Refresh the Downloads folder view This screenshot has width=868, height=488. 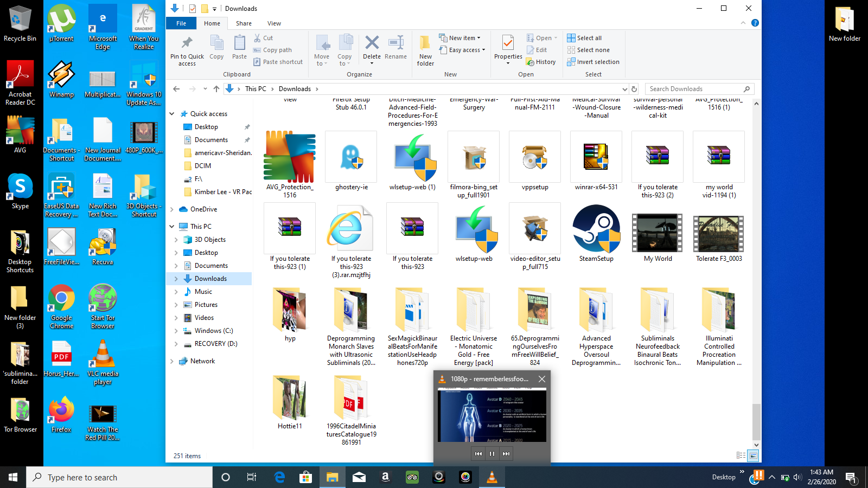[634, 89]
